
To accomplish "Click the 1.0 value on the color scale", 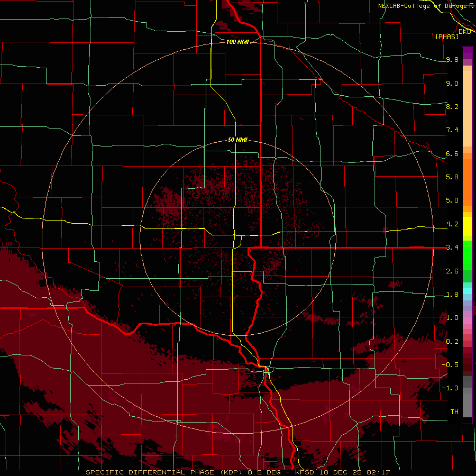I will point(452,318).
